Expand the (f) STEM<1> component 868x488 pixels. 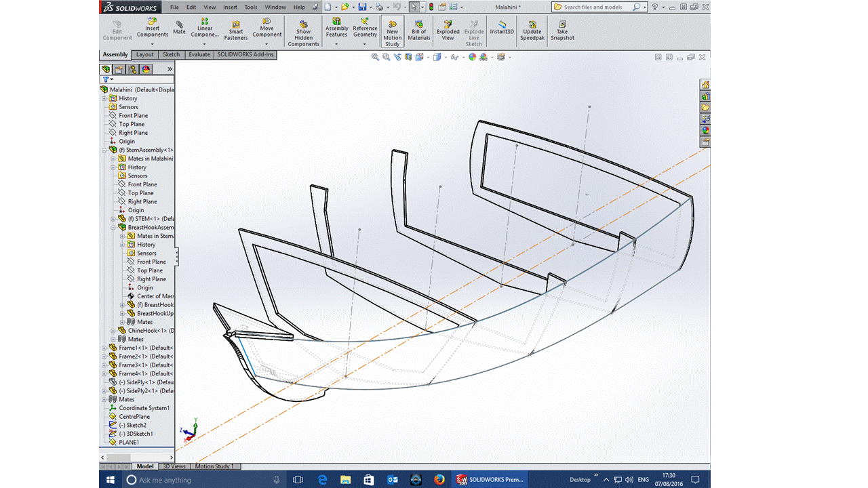click(113, 219)
